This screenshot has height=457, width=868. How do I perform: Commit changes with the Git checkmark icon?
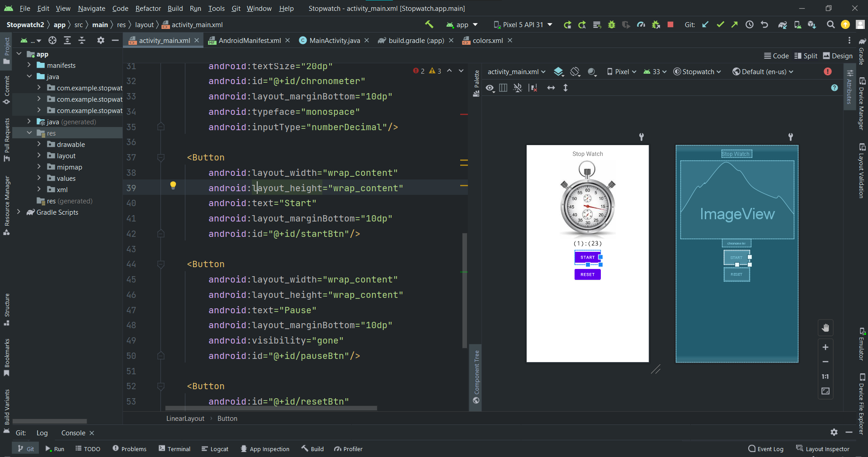click(x=720, y=25)
